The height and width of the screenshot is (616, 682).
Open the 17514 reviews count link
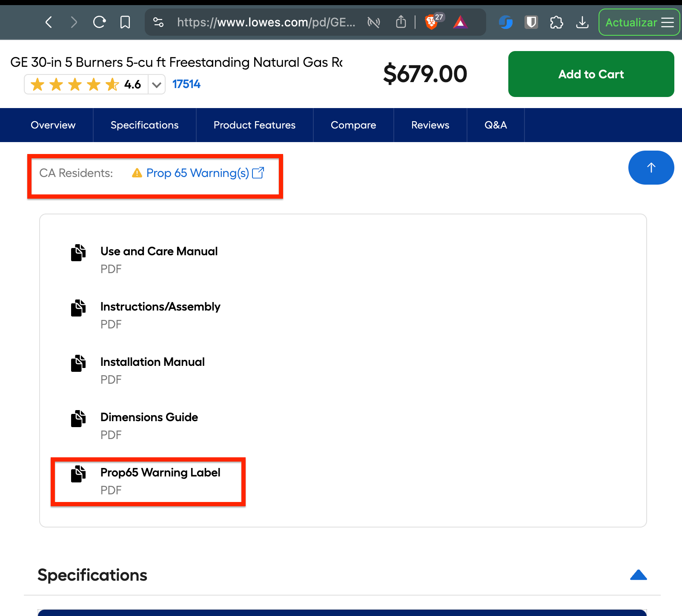click(x=186, y=84)
